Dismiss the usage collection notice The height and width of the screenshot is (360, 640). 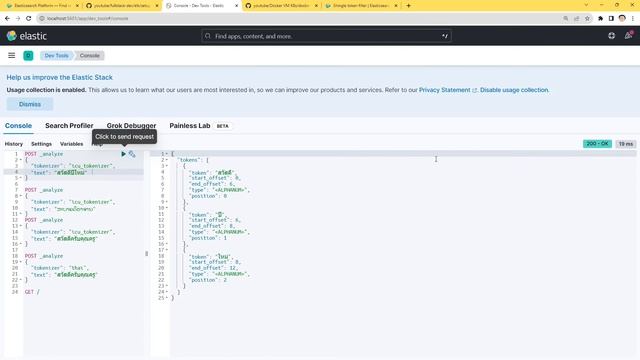pyautogui.click(x=30, y=104)
